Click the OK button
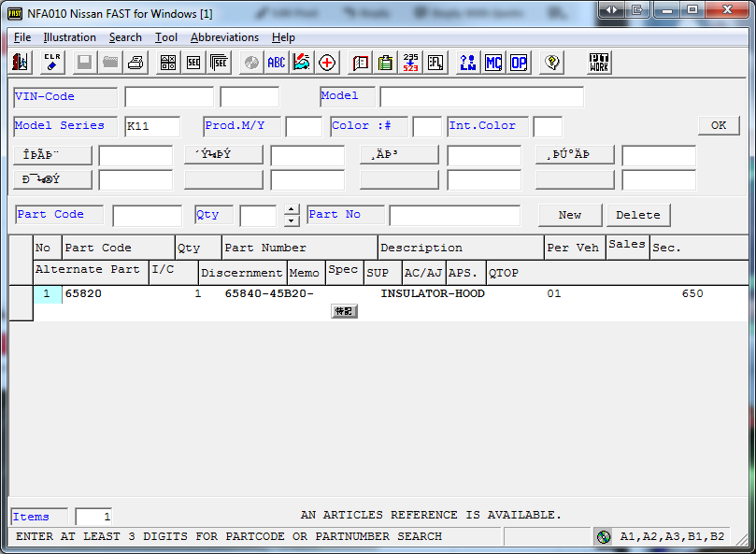 pyautogui.click(x=719, y=125)
